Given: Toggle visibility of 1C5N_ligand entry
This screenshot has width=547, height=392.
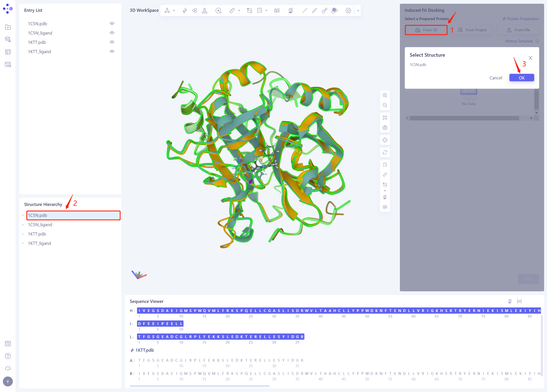Looking at the screenshot, I should point(112,33).
